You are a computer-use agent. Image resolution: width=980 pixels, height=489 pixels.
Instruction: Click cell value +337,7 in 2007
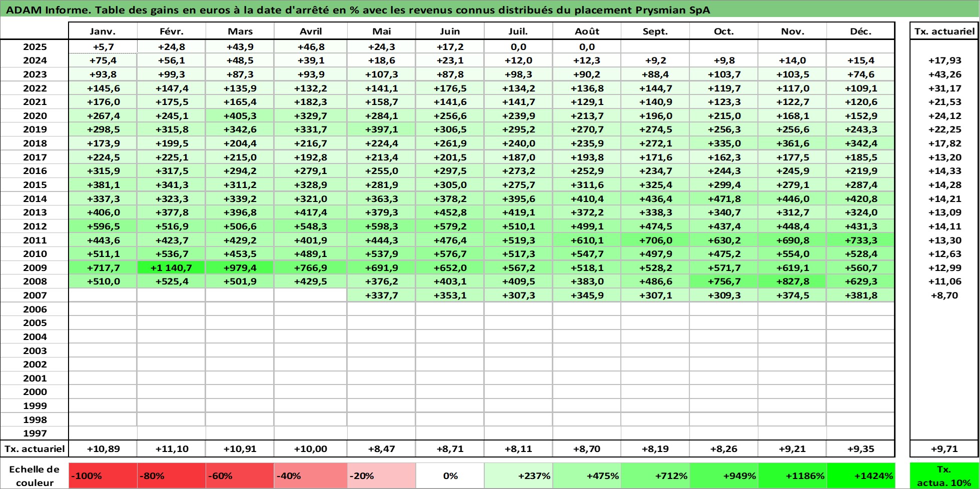click(382, 295)
